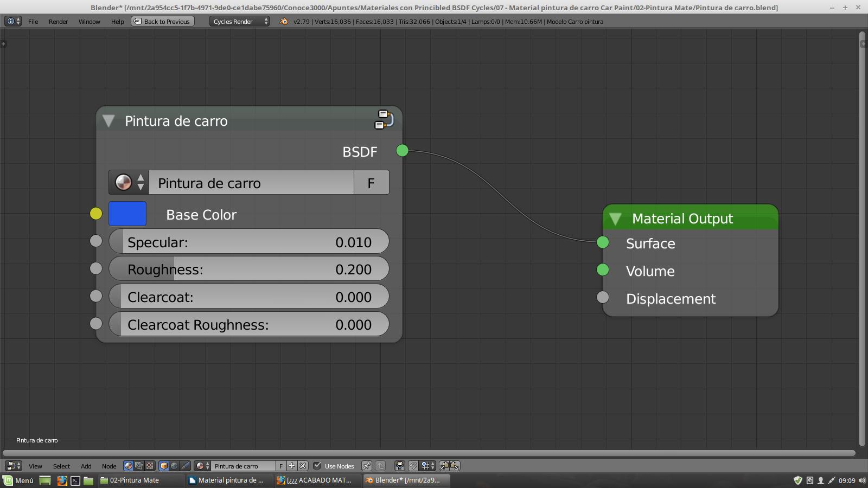Open the node group edit icon on Pintura de carro node

tap(384, 119)
